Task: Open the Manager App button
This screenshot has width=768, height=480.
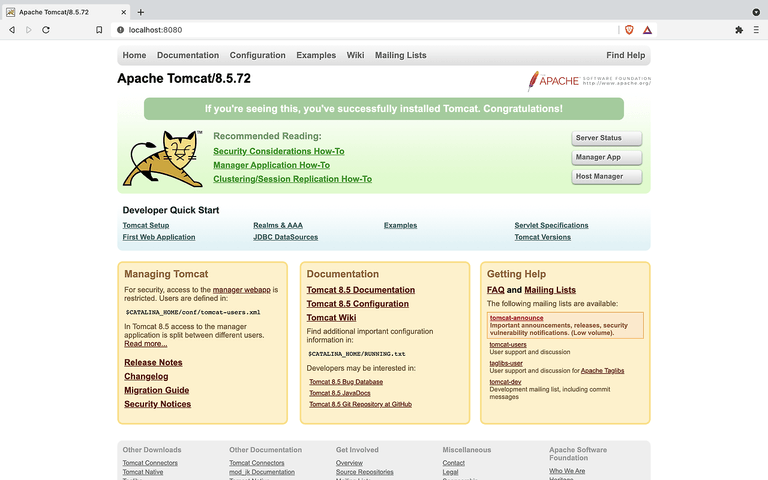Action: pos(606,157)
